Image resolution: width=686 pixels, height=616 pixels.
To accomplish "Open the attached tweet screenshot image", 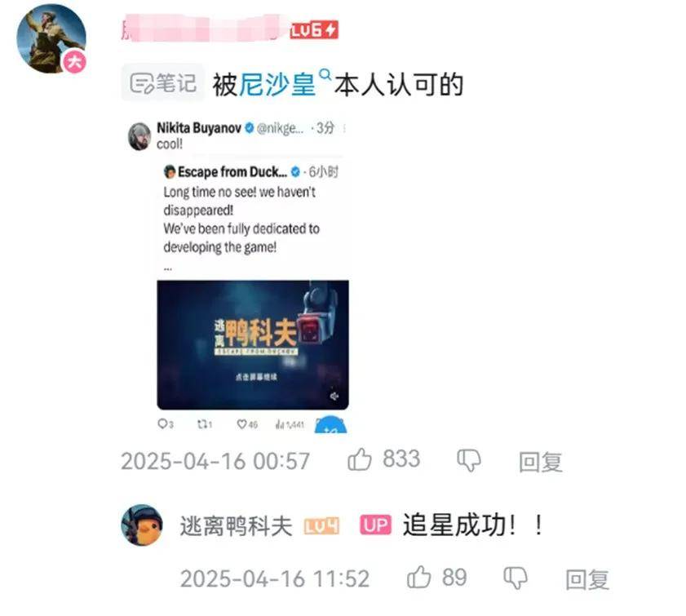I will tap(238, 277).
